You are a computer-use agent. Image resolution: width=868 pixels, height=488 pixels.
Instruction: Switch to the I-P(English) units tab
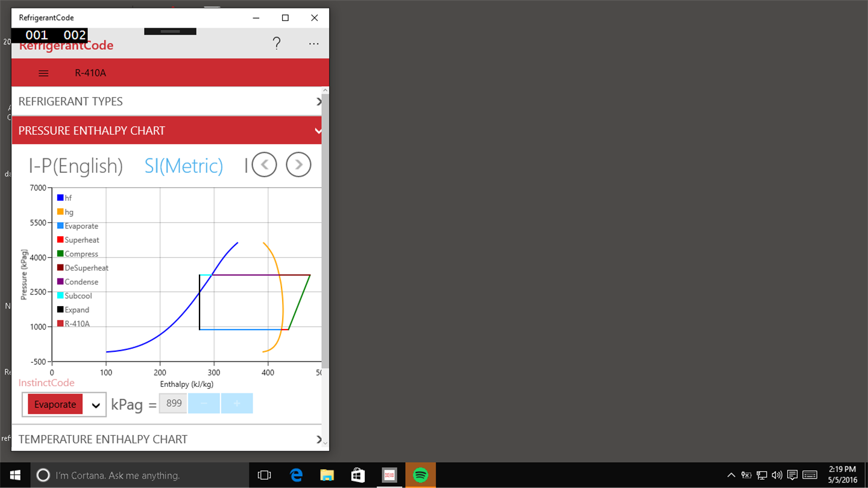tap(76, 166)
